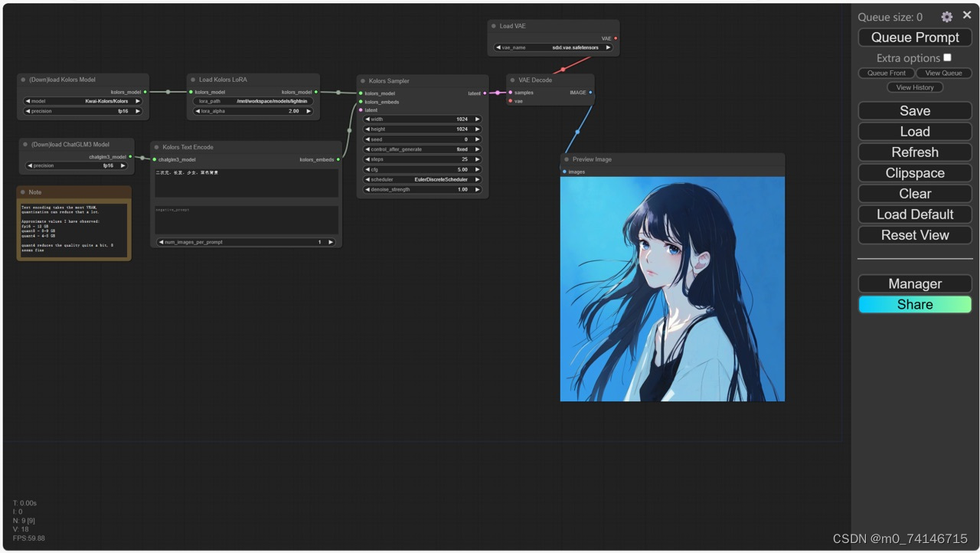Viewport: 980px width, 553px height.
Task: Decrease lora_alpha with its left arrow
Action: [x=198, y=111]
